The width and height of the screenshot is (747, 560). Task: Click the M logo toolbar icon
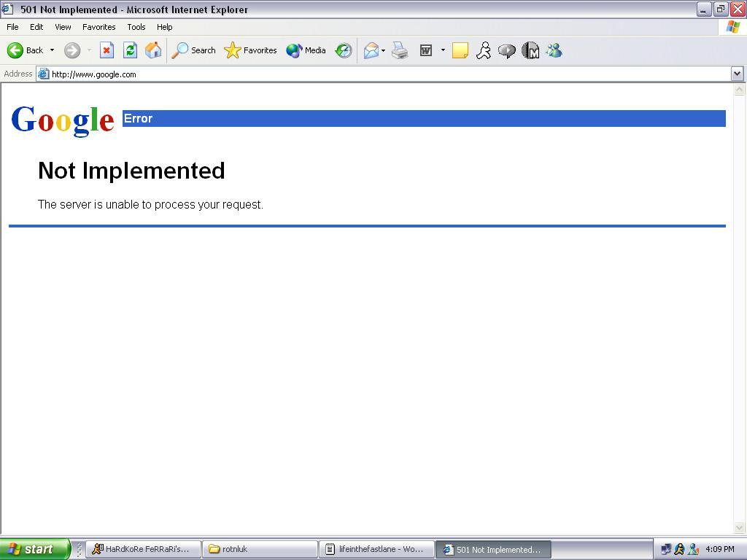[530, 50]
